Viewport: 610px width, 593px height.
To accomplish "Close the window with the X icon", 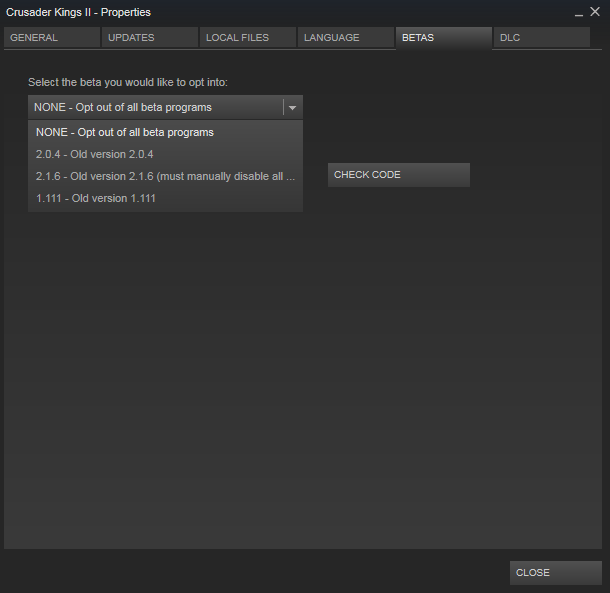I will [596, 12].
